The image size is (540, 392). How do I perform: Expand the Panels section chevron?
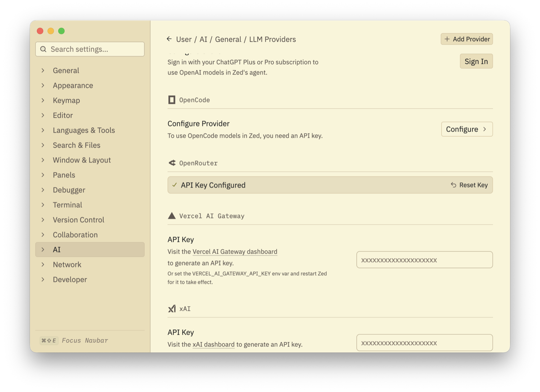point(43,175)
